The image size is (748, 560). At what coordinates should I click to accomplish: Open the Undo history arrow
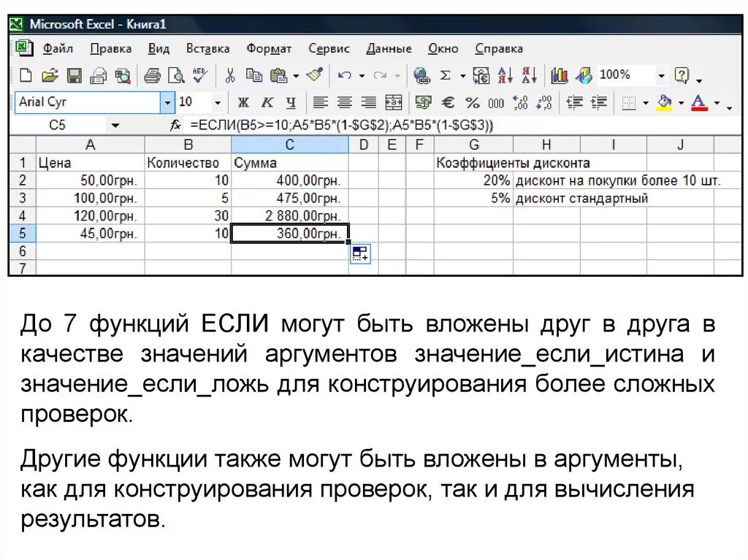362,76
